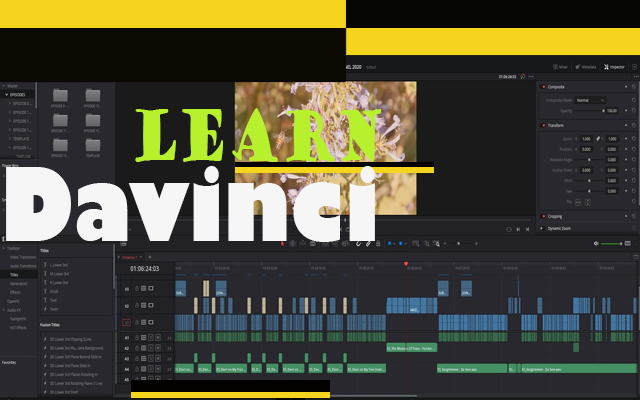640x400 pixels.
Task: Click the Custom Zoom icon
Action: (436, 244)
